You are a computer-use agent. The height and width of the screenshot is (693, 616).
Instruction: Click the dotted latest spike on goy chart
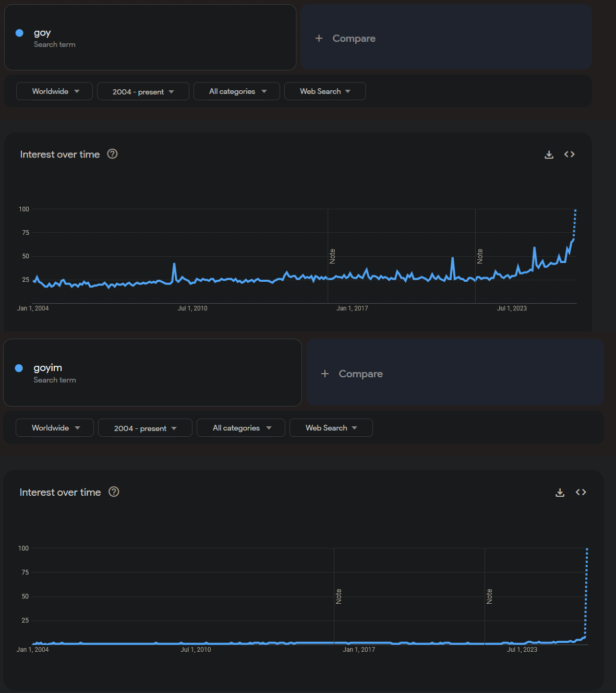point(575,224)
